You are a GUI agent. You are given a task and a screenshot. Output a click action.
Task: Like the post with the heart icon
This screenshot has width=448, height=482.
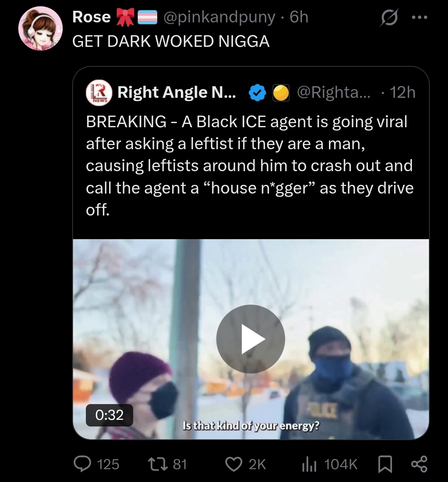tap(234, 464)
